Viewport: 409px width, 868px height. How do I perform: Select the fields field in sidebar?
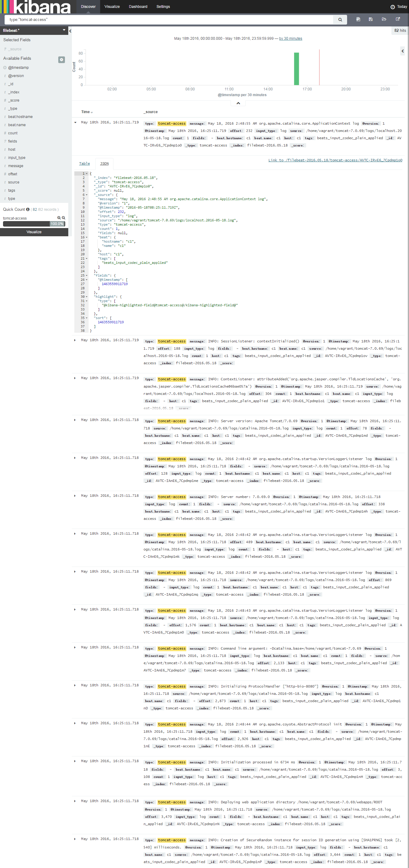pos(12,141)
